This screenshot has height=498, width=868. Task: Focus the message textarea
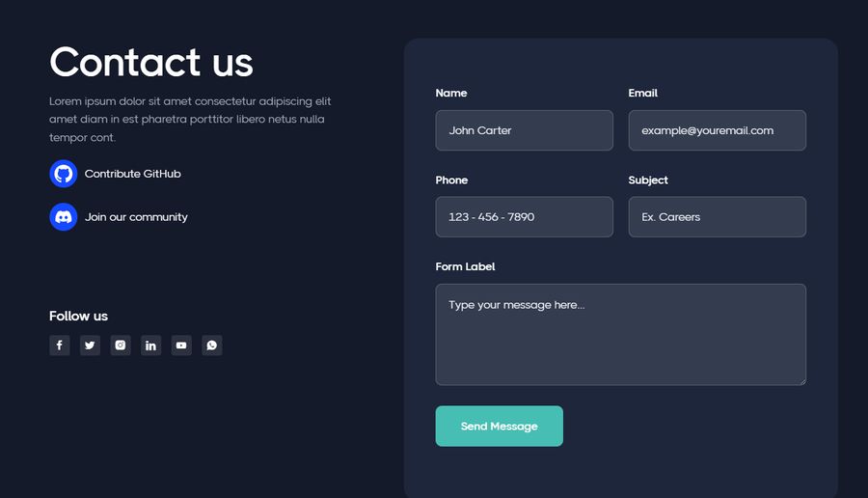pyautogui.click(x=620, y=335)
